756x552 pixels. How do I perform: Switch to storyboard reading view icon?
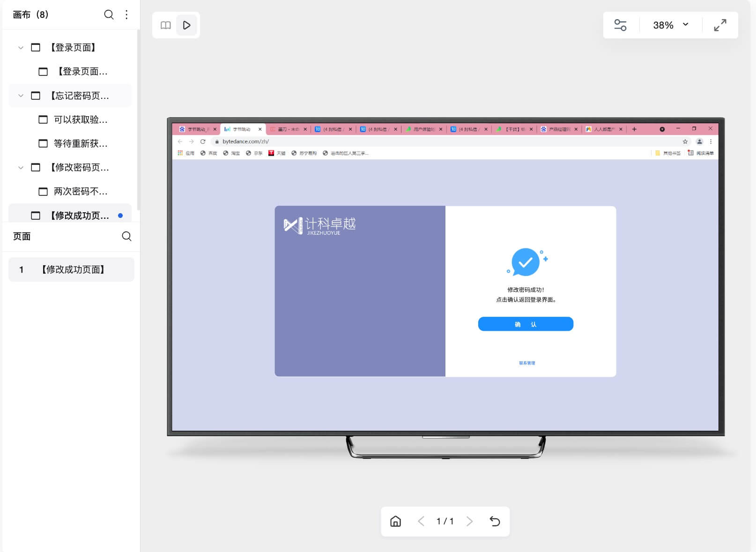click(x=165, y=25)
